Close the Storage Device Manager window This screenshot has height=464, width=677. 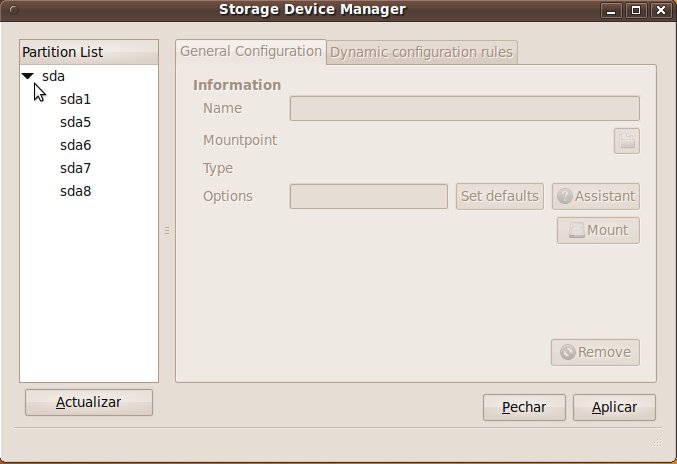[x=661, y=10]
